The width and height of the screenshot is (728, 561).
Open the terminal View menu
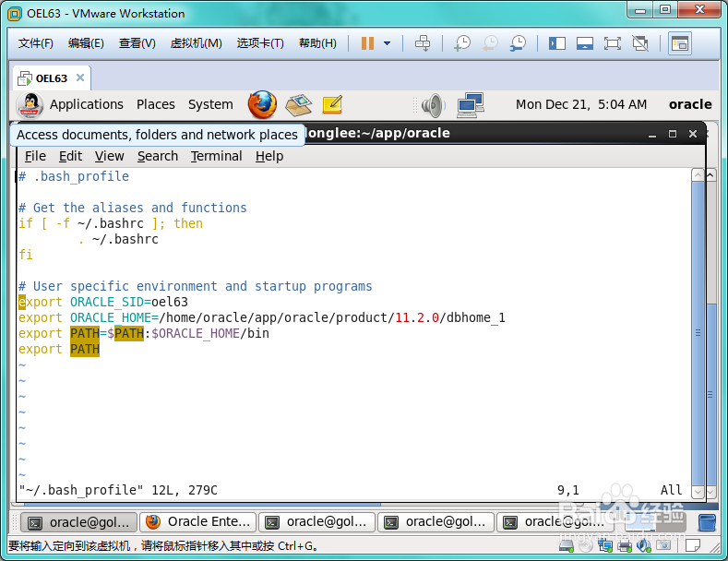coord(110,156)
